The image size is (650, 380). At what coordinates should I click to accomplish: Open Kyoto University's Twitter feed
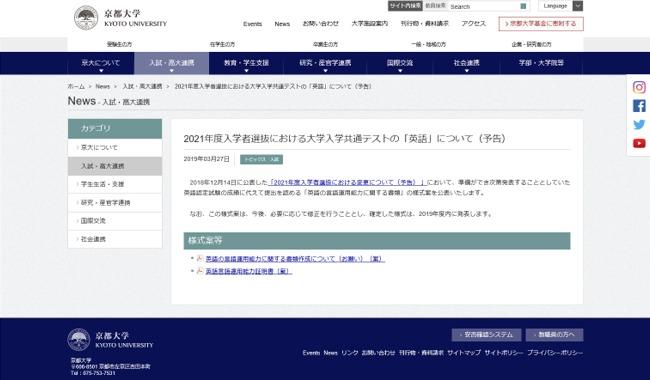coord(639,125)
